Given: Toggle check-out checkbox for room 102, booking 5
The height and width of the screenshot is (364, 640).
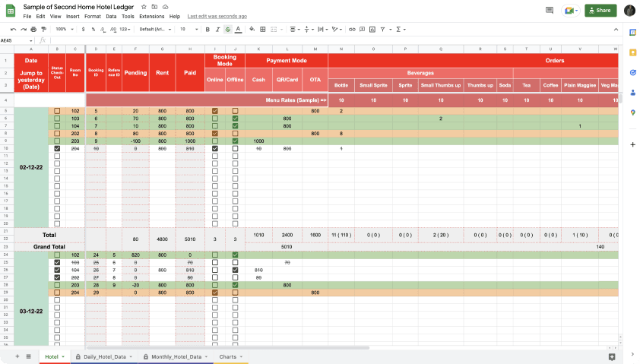Looking at the screenshot, I should pyautogui.click(x=57, y=111).
